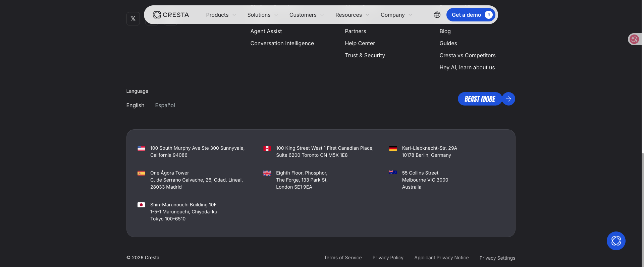Open the Blog link
The width and height of the screenshot is (644, 267).
445,31
